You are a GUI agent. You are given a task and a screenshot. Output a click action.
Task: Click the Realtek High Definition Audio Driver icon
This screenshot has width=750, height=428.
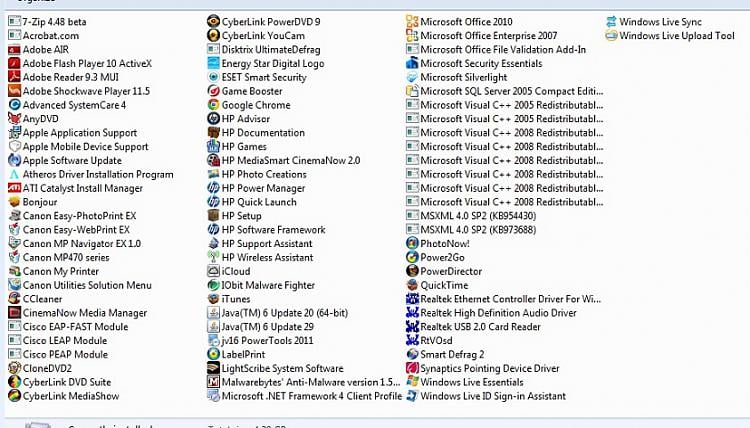tap(412, 313)
